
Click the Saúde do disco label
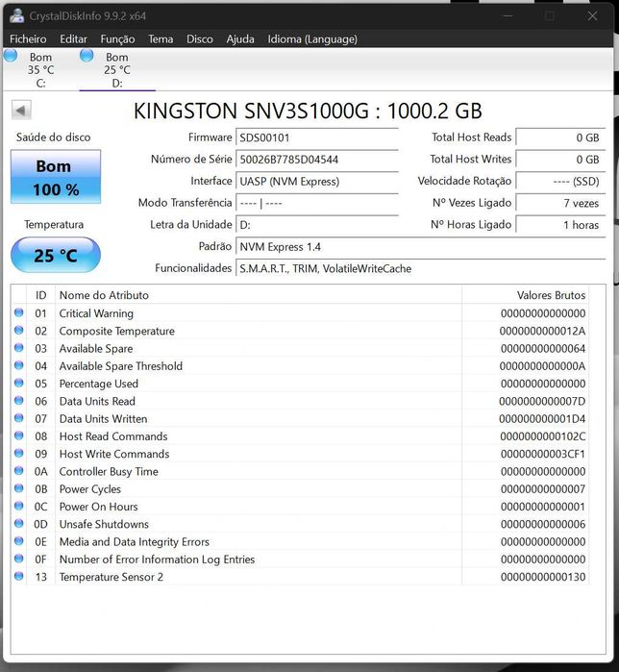pos(54,137)
